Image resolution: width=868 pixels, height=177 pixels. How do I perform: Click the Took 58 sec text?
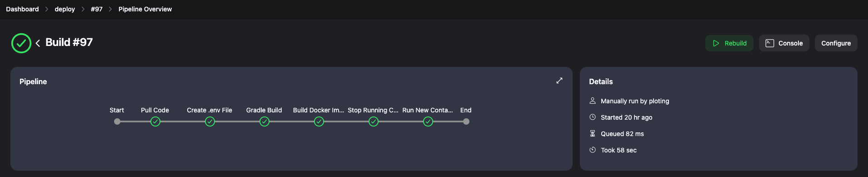point(619,150)
